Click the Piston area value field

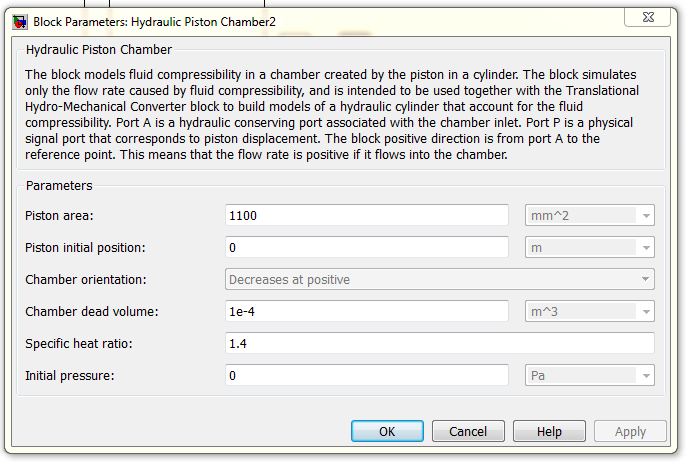(367, 215)
